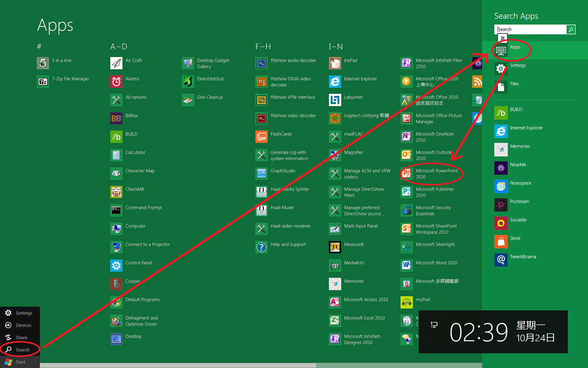Open Default Programs
Viewport: 588px width, 368px height.
pos(135,302)
